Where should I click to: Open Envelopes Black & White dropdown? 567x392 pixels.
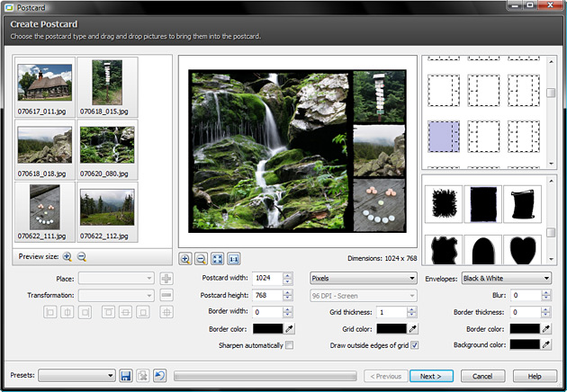(x=507, y=278)
